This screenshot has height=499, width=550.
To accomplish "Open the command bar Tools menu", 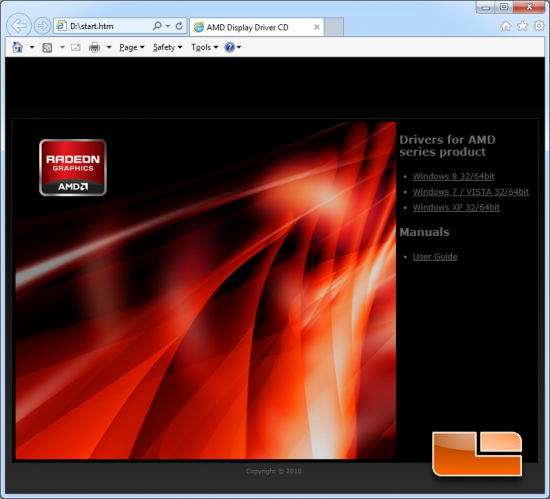I will tap(204, 47).
